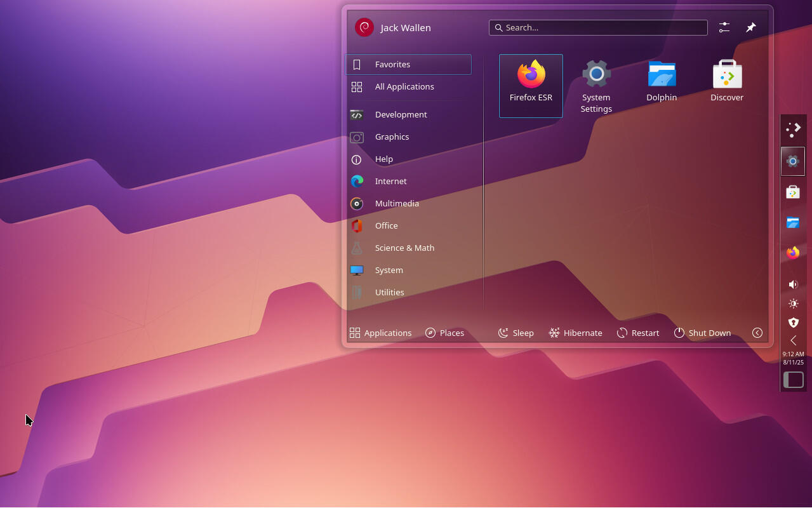Open the launcher configure options
The image size is (812, 508).
point(724,27)
